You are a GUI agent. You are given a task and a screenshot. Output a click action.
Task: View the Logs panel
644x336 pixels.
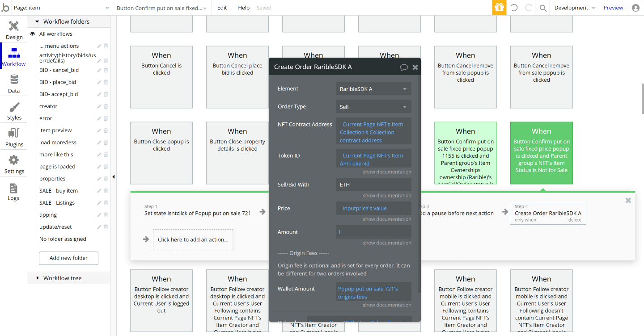click(14, 190)
